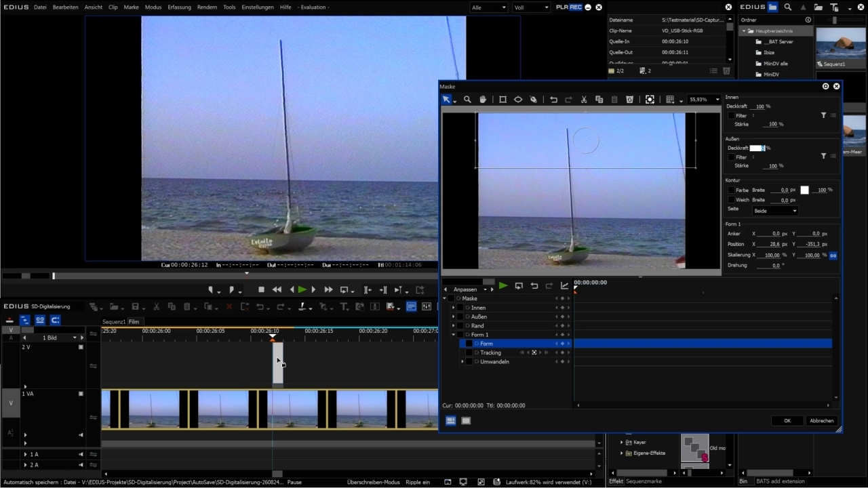
Task: Select the ellipse mask shape tool
Action: [518, 100]
